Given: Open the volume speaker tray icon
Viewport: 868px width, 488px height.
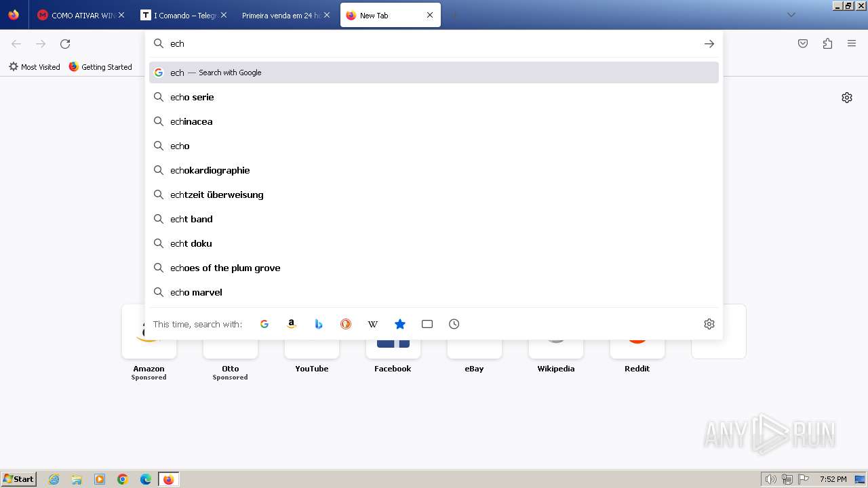Looking at the screenshot, I should 770,479.
